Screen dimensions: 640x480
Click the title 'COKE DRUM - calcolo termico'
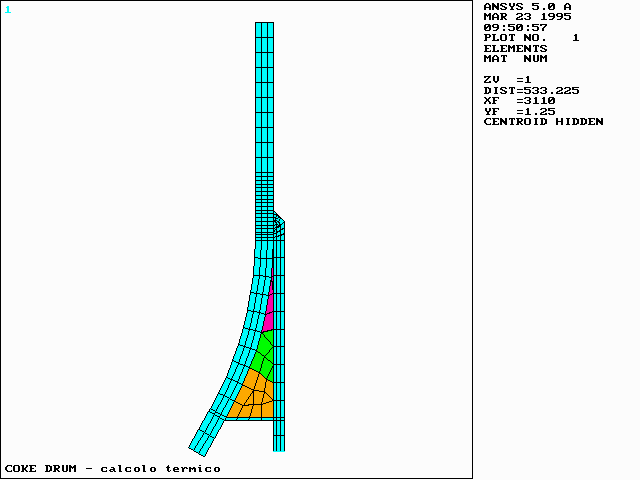click(x=113, y=469)
